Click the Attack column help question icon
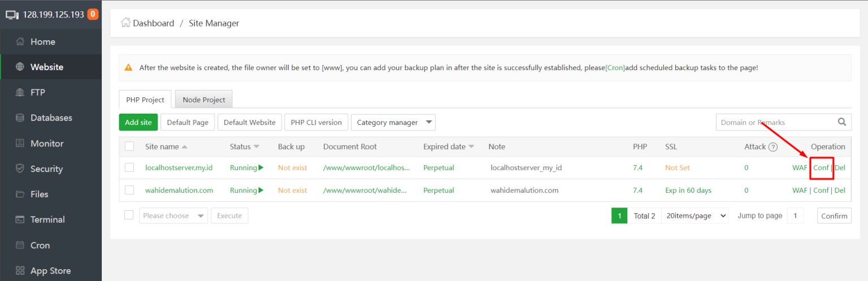Viewport: 868px width, 281px height. click(x=773, y=147)
